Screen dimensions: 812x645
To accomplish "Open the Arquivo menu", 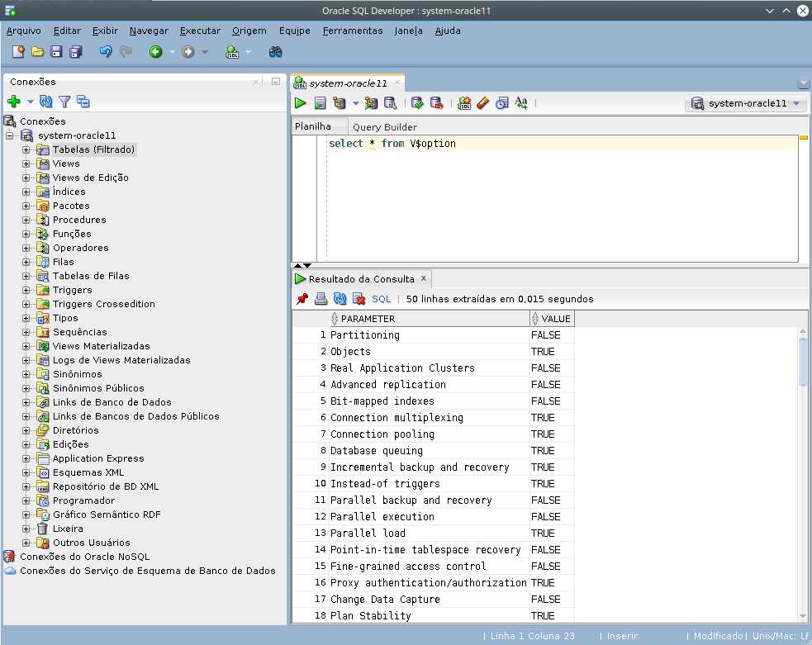I will click(x=24, y=31).
